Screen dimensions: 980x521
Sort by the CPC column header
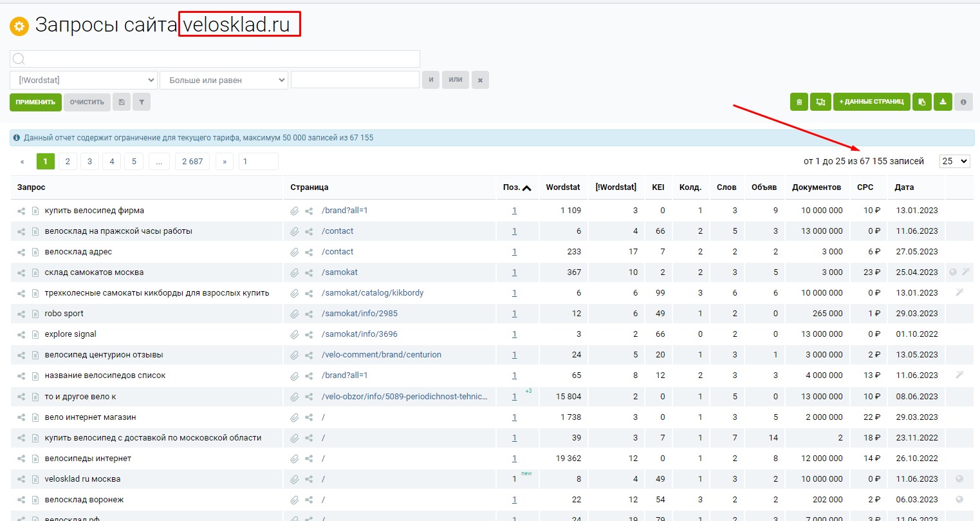865,187
